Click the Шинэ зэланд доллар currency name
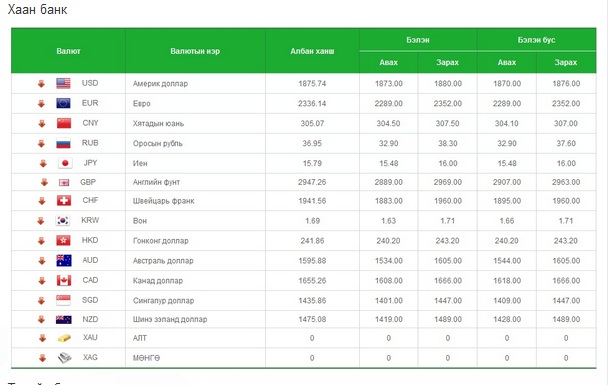The width and height of the screenshot is (609, 385). pyautogui.click(x=170, y=319)
